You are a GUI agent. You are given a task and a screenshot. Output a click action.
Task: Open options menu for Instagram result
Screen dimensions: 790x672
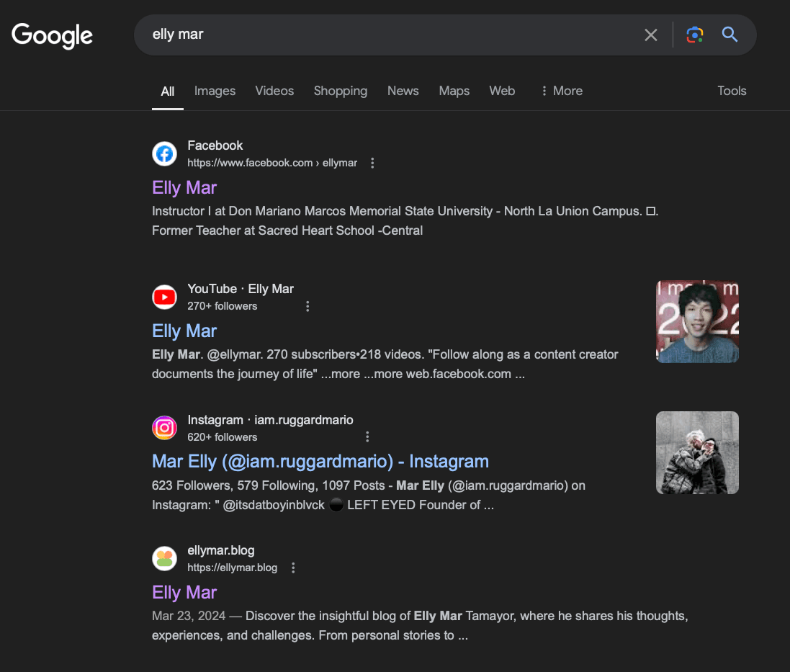pos(367,436)
